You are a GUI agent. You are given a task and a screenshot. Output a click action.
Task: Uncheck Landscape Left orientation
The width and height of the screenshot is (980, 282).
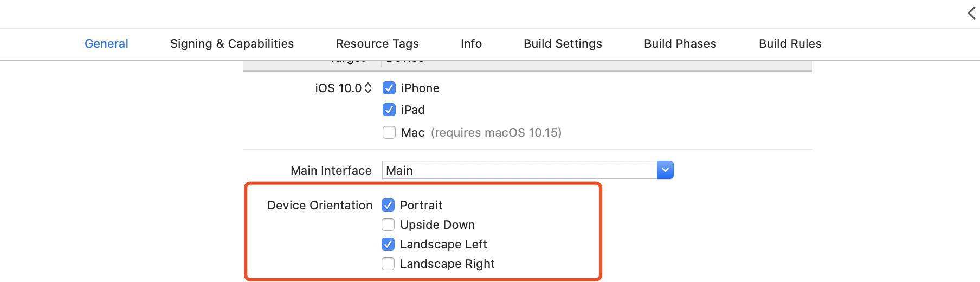point(388,244)
